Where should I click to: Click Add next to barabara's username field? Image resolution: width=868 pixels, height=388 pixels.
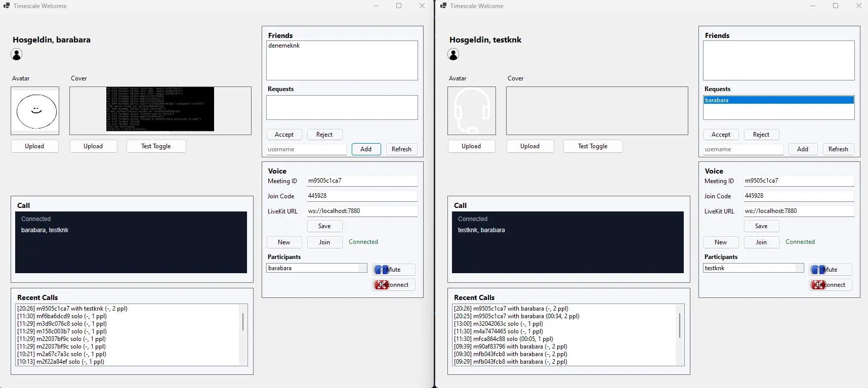click(366, 149)
